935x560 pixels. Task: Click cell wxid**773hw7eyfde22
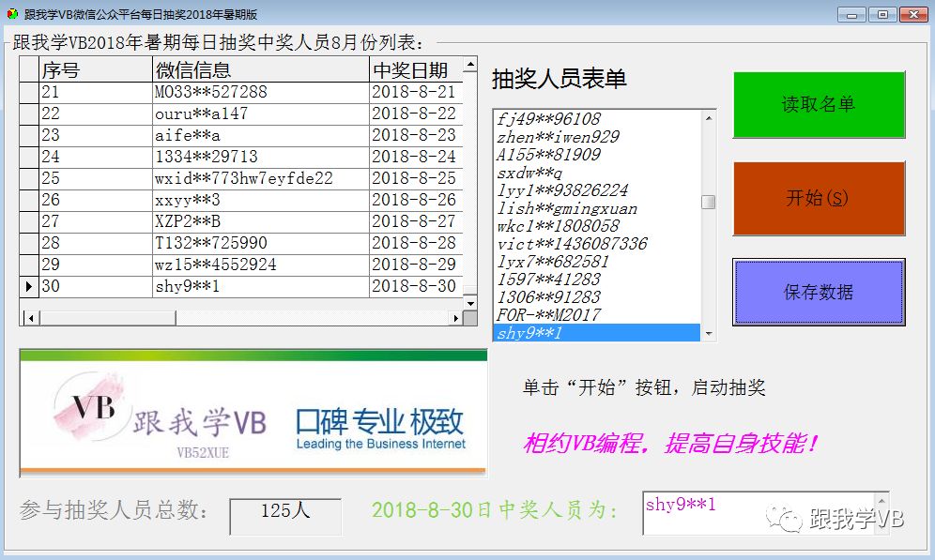[x=261, y=178]
